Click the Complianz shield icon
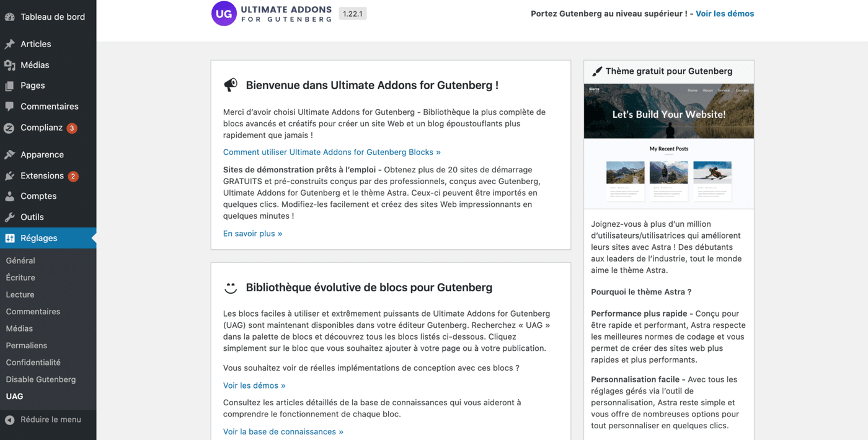The image size is (868, 440). tap(10, 128)
